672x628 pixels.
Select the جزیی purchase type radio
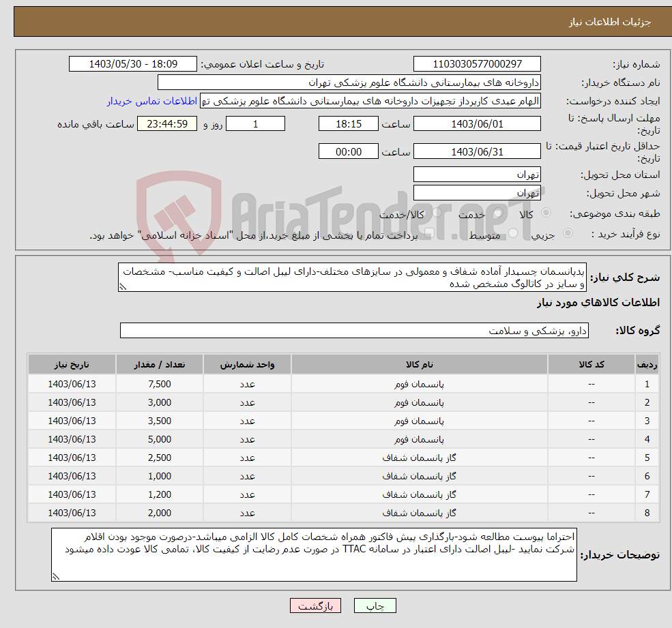point(568,233)
